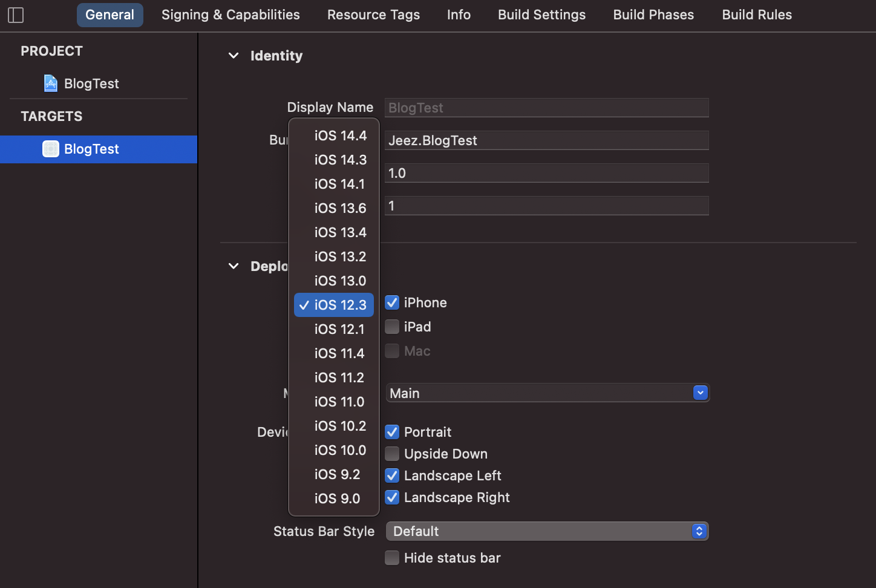
Task: Select iOS 9.2 deployment target
Action: point(334,474)
